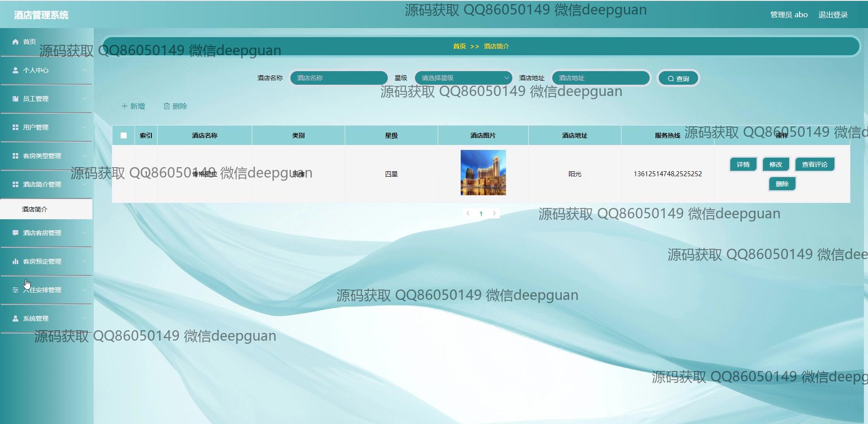Select the 系统管理 icon in sidebar
This screenshot has width=868, height=424.
pos(15,318)
